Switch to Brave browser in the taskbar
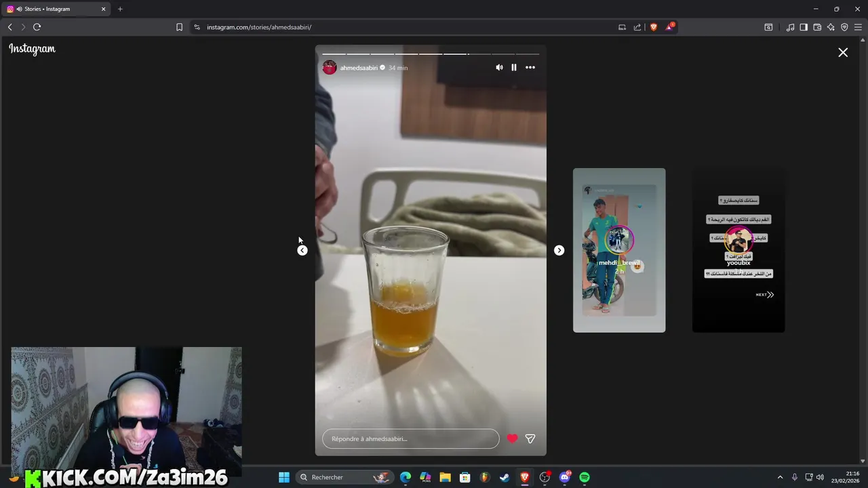 [525, 477]
